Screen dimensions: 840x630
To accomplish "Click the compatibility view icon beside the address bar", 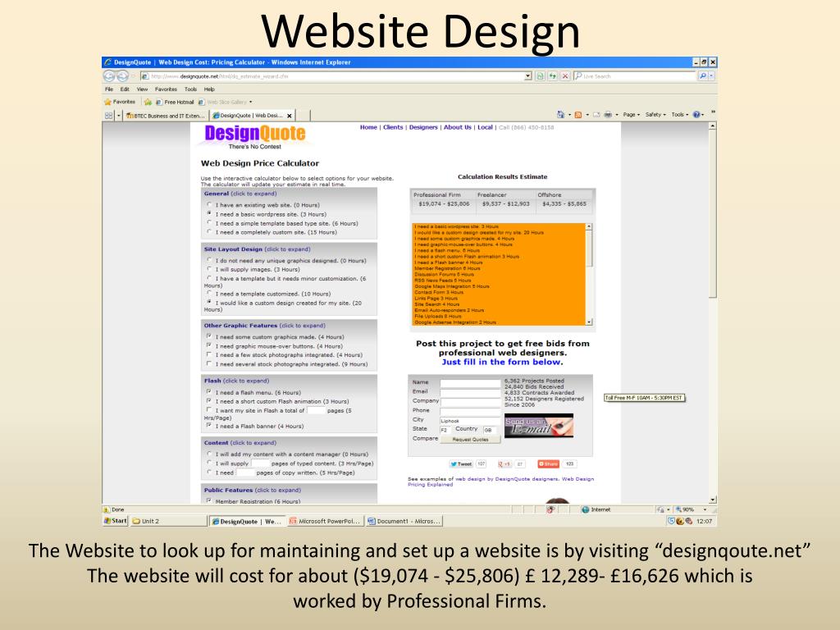I will (x=540, y=76).
